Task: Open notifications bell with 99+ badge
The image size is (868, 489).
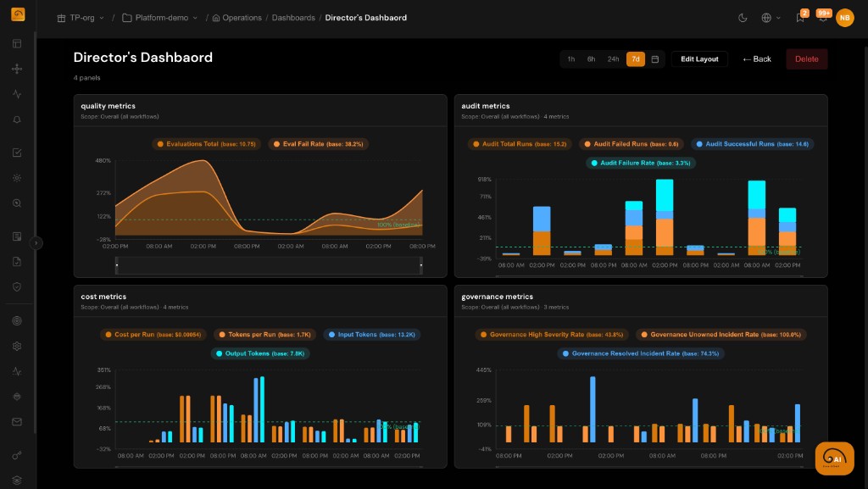Action: click(x=823, y=17)
